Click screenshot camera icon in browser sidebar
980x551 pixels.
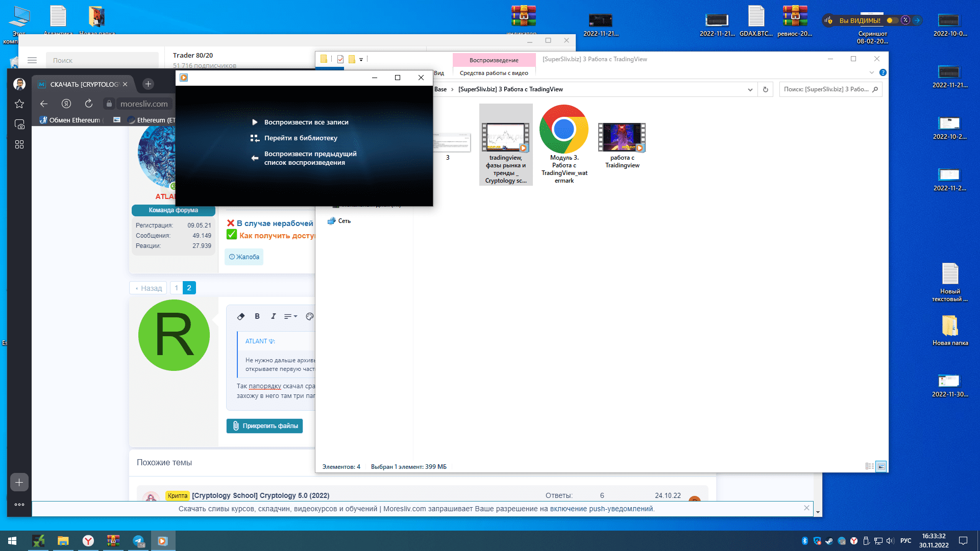19,124
